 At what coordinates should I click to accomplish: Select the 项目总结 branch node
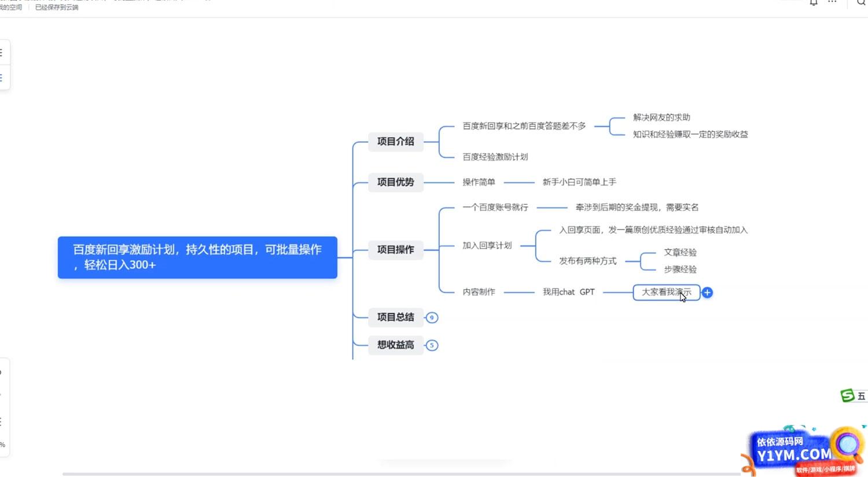396,317
